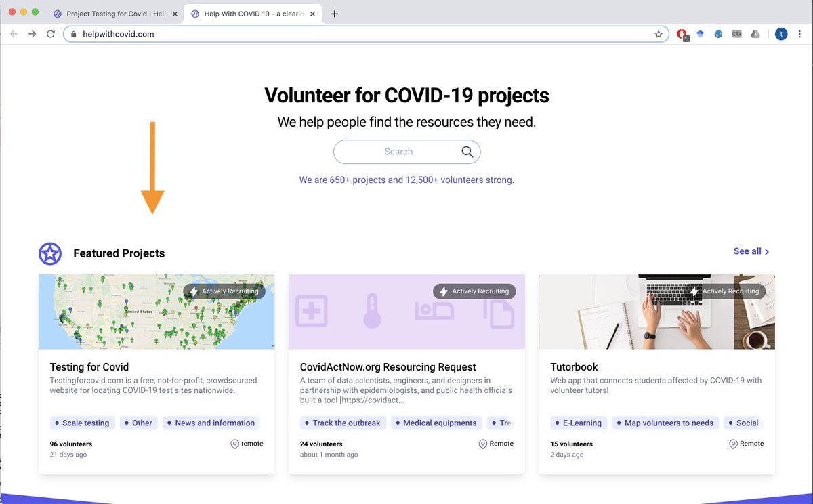Close the Project Testing for Covid tab
813x504 pixels.
pos(175,14)
